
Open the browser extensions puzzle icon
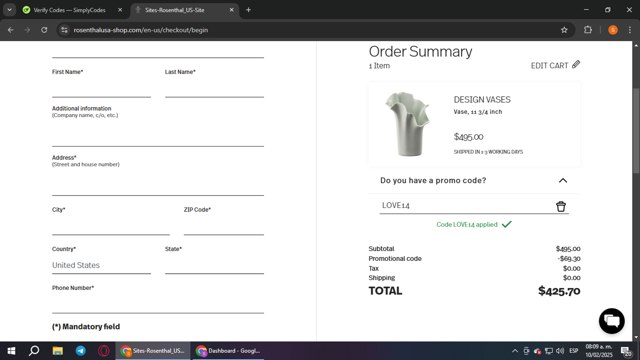pos(588,30)
